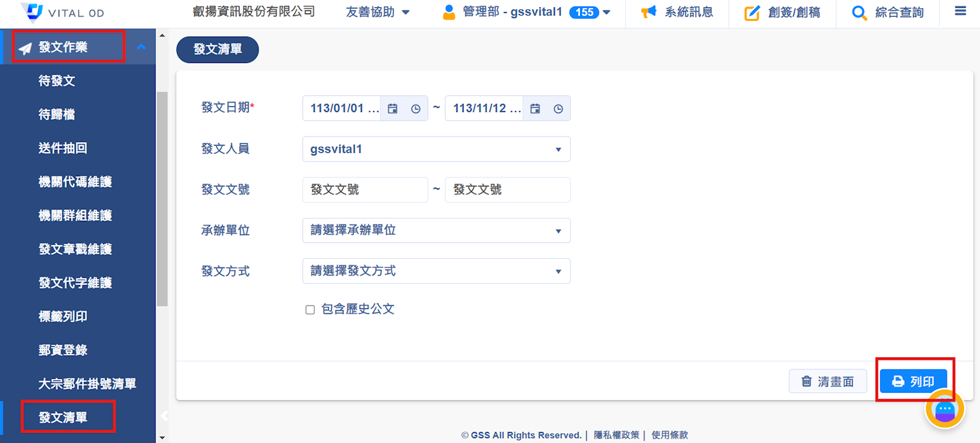The height and width of the screenshot is (443, 980).
Task: Click the 系統訊息 megaphone icon
Action: tap(649, 12)
